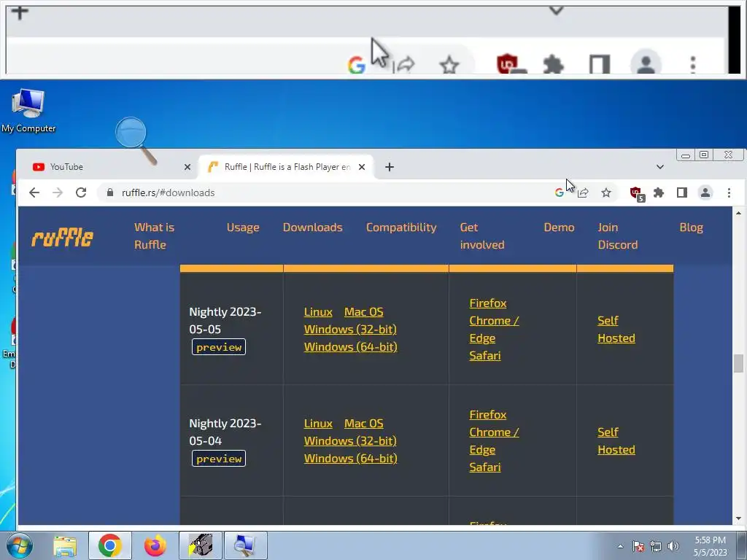Screen dimensions: 747x560
Task: Click the volume speaker tray icon
Action: 673,546
